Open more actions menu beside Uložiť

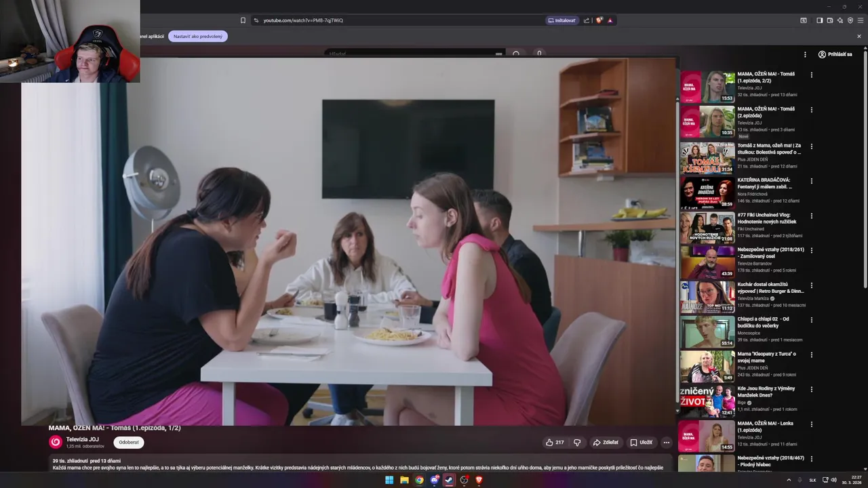click(x=667, y=443)
